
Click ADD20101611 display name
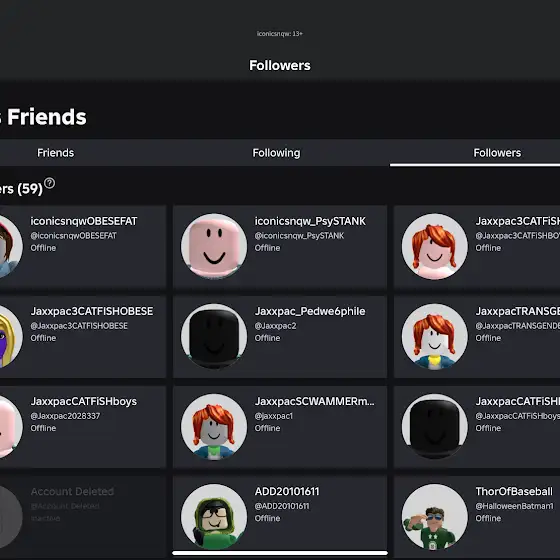286,491
